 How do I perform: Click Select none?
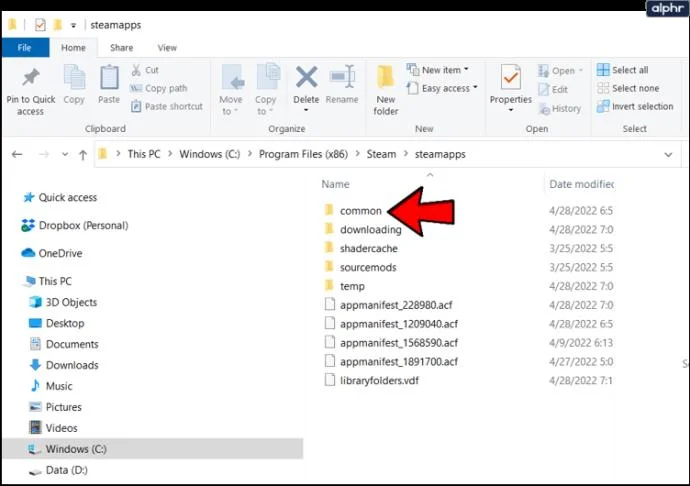[x=628, y=88]
